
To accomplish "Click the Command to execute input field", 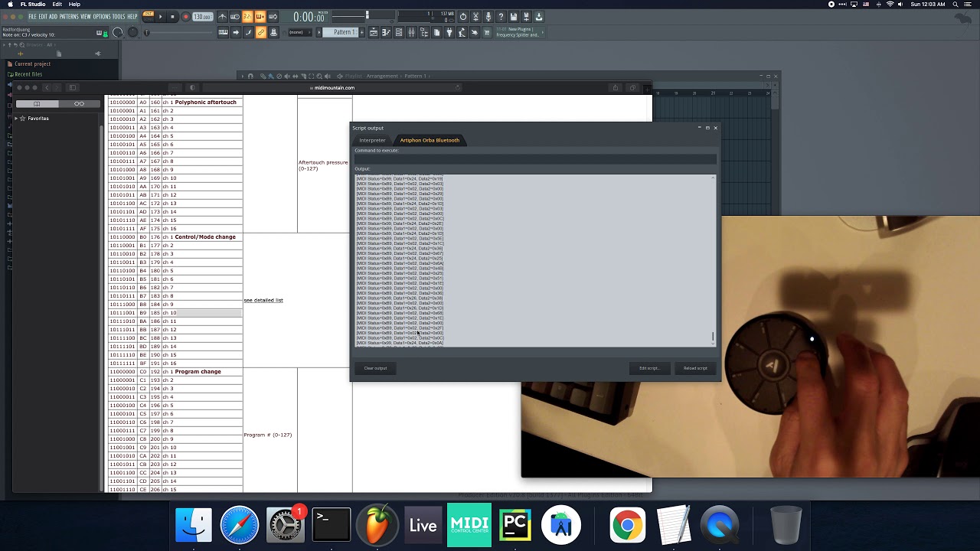I will pos(534,158).
